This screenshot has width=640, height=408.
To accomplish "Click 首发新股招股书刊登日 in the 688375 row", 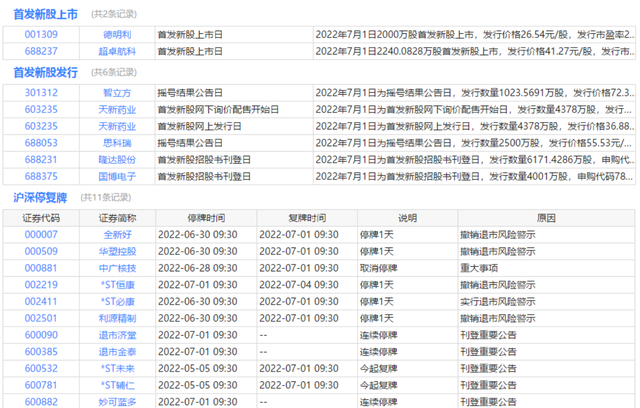I will click(x=204, y=177).
